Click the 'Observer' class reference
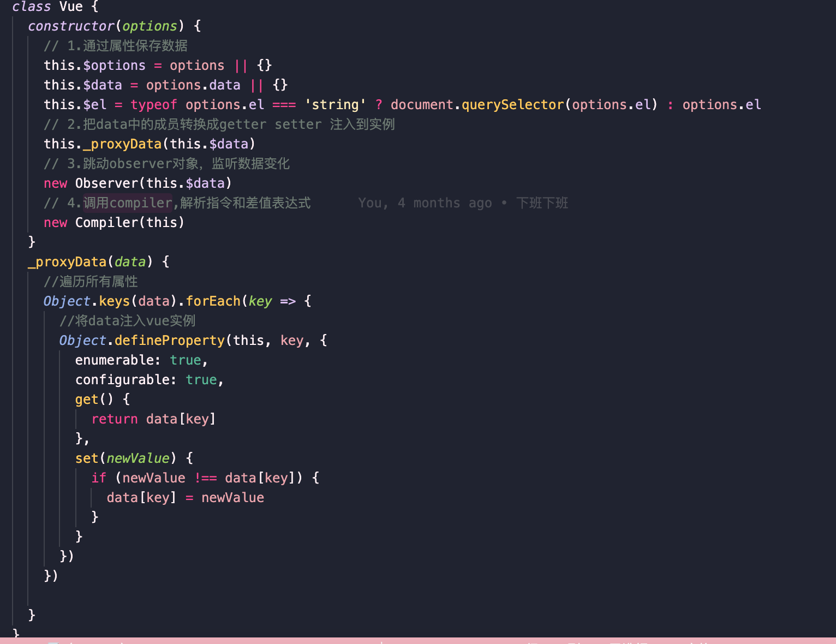Image resolution: width=836 pixels, height=644 pixels. pos(106,183)
